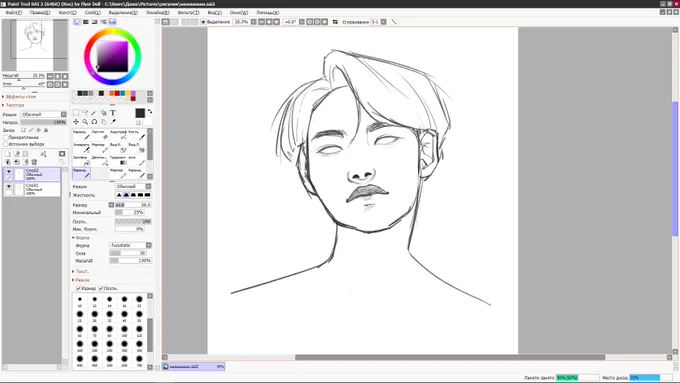Adjust the layer Непроз. opacity slider

(x=43, y=122)
